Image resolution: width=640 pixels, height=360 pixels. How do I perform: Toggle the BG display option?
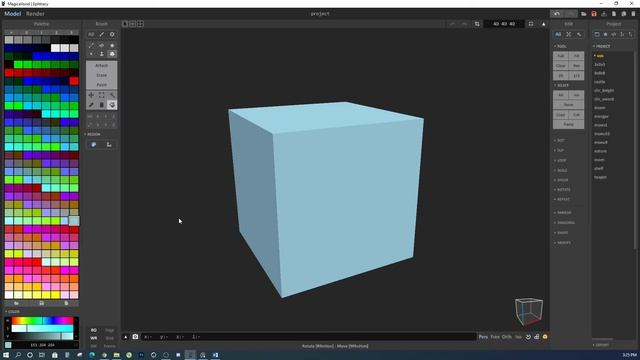click(x=94, y=330)
